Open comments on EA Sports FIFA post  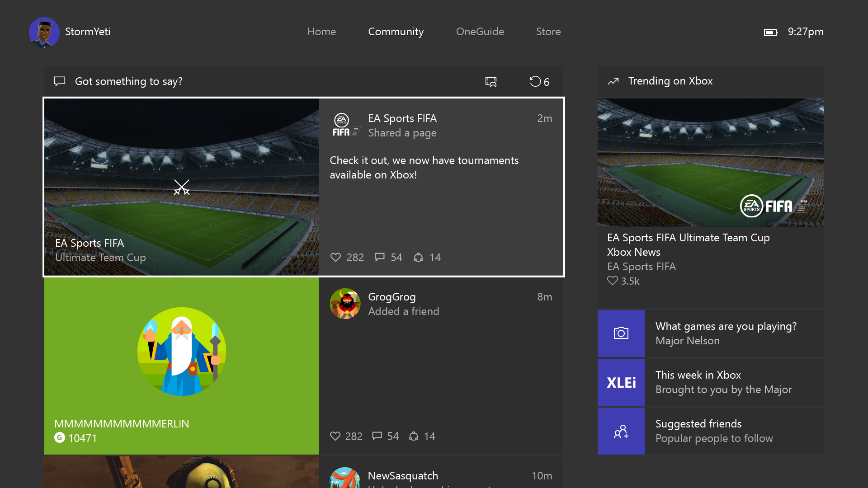point(380,258)
